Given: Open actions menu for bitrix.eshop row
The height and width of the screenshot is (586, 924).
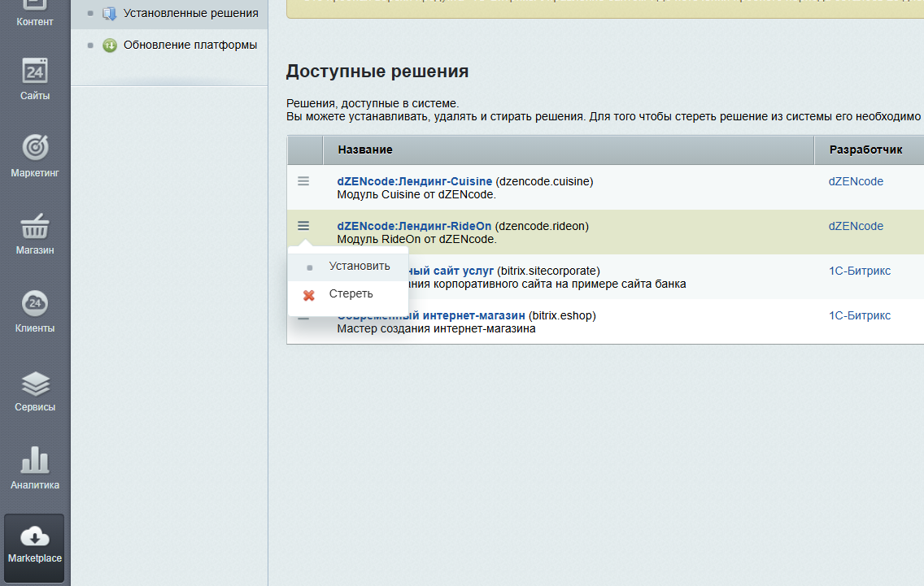Looking at the screenshot, I should (x=303, y=318).
